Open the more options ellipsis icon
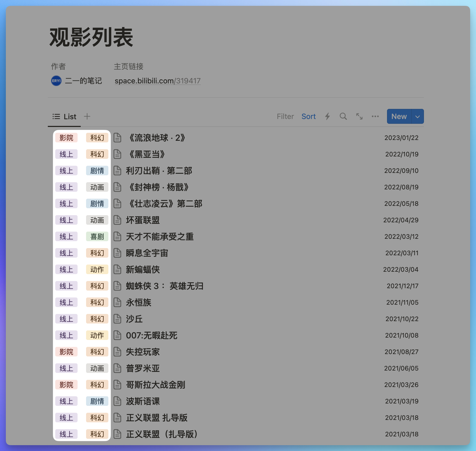476x451 pixels. pos(375,116)
